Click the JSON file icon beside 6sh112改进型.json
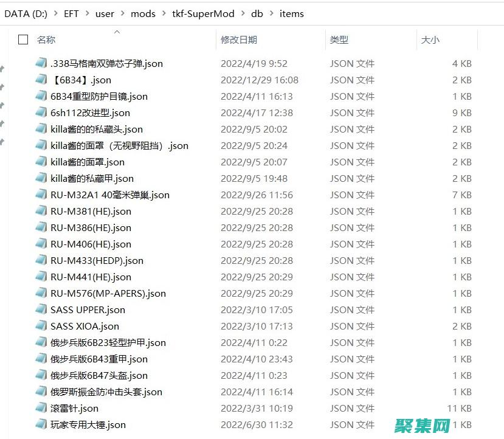This screenshot has height=439, width=504. pos(41,112)
